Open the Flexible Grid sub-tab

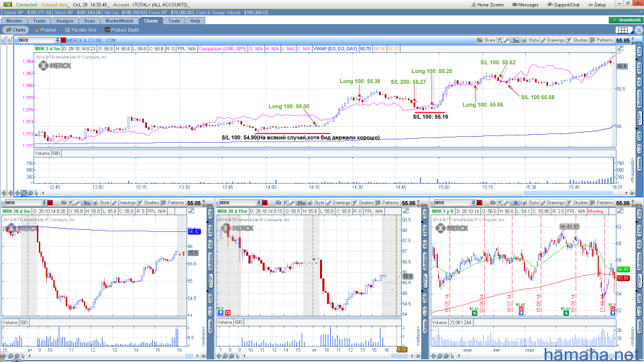click(x=80, y=30)
